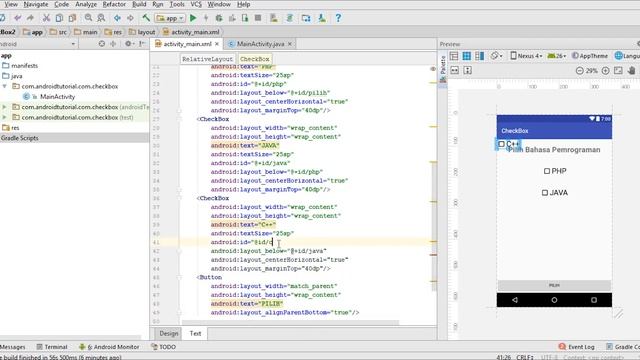Click the Make Project hammer icon
The height and width of the screenshot is (360, 640).
146,18
